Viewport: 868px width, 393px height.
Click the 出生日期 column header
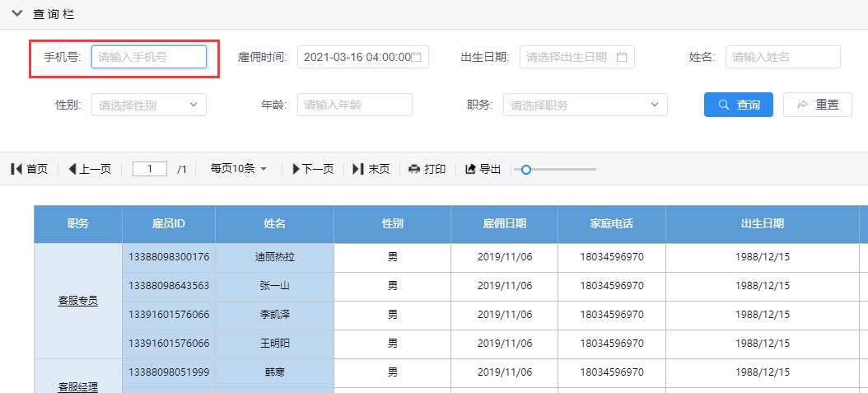(x=763, y=224)
